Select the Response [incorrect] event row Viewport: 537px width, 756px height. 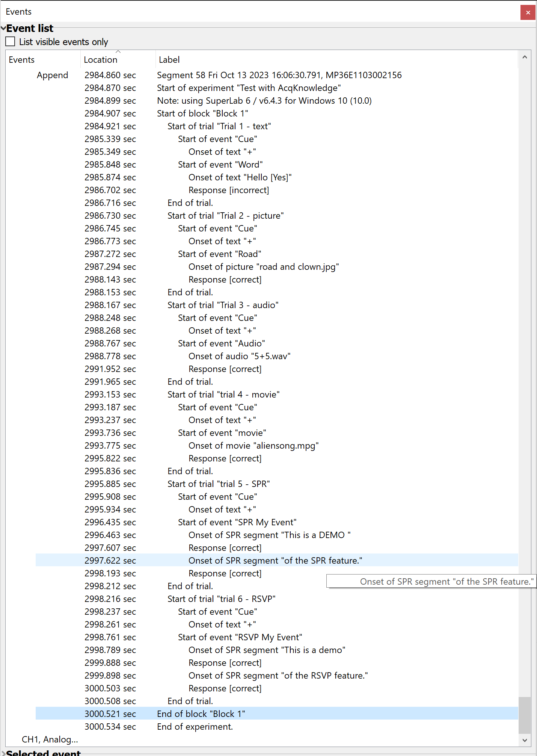[228, 190]
